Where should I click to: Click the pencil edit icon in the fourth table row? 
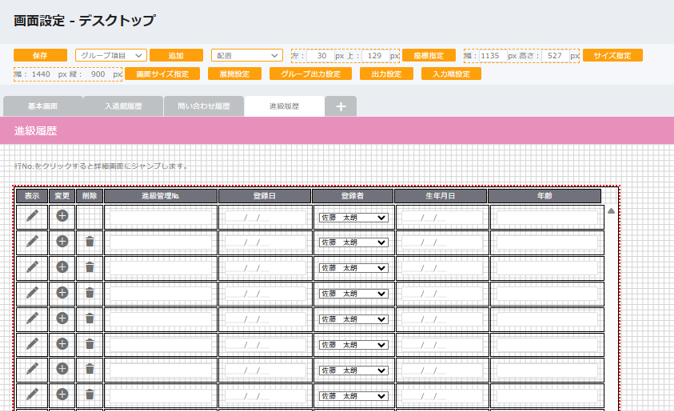(32, 293)
